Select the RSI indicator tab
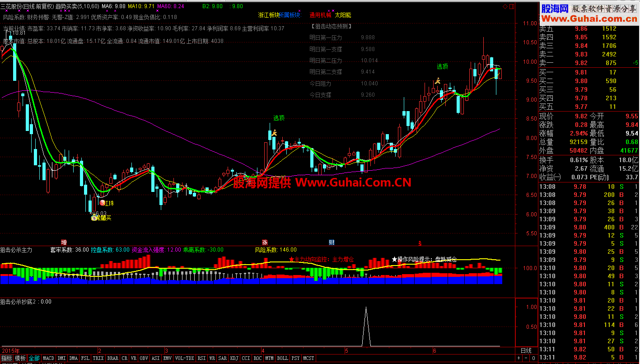This screenshot has width=640, height=364. coord(201,358)
